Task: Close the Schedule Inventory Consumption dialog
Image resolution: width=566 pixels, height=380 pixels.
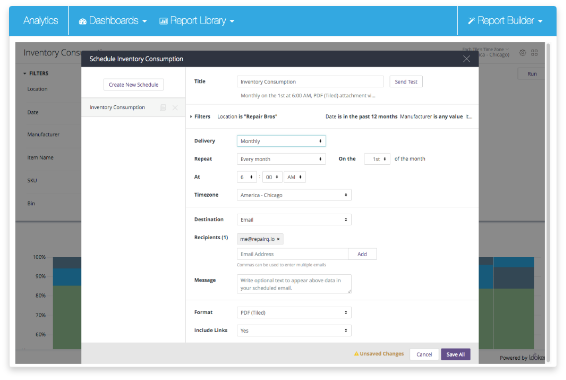Action: tap(466, 59)
